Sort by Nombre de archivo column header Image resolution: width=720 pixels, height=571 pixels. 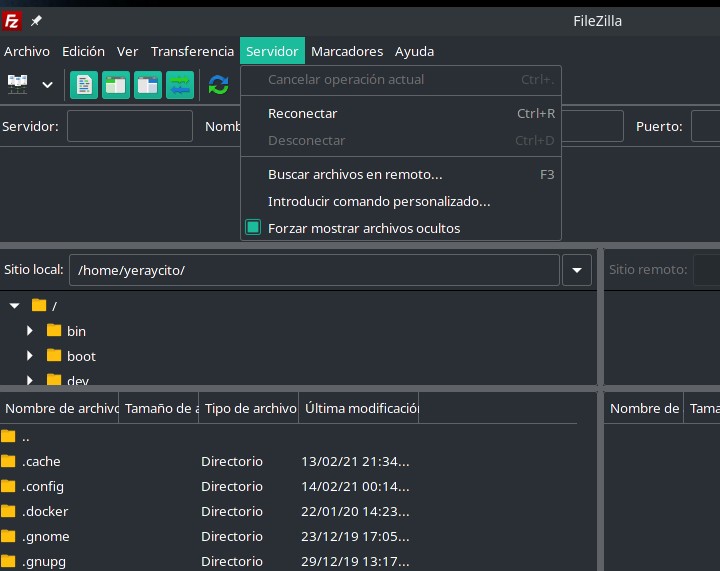pos(61,408)
